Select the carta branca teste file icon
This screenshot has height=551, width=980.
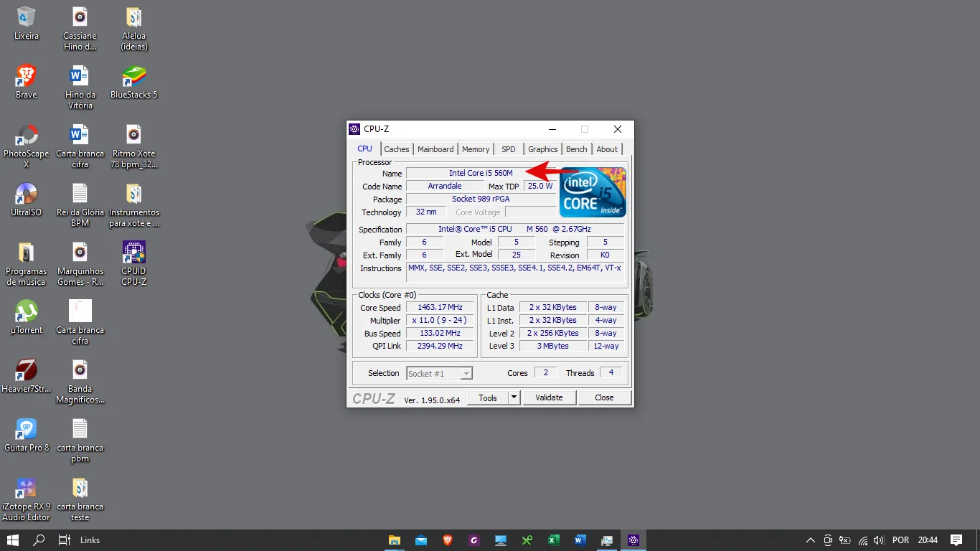[x=80, y=499]
